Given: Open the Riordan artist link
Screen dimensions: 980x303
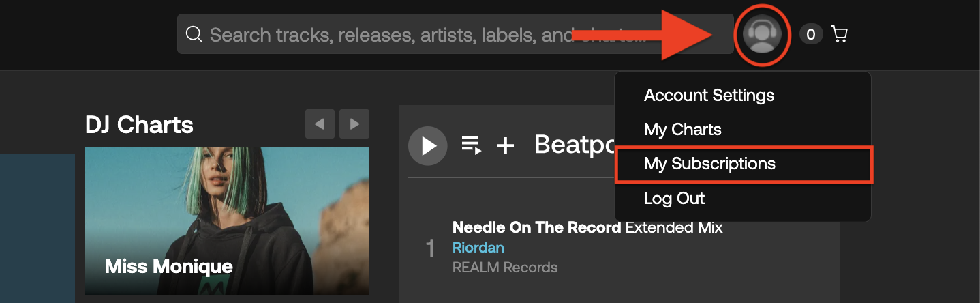Looking at the screenshot, I should coord(478,247).
